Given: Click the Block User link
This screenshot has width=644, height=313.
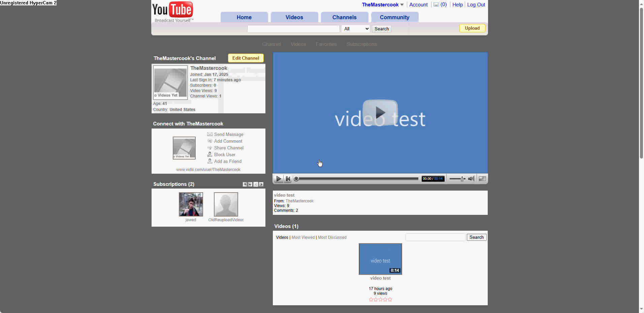Looking at the screenshot, I should pos(225,154).
